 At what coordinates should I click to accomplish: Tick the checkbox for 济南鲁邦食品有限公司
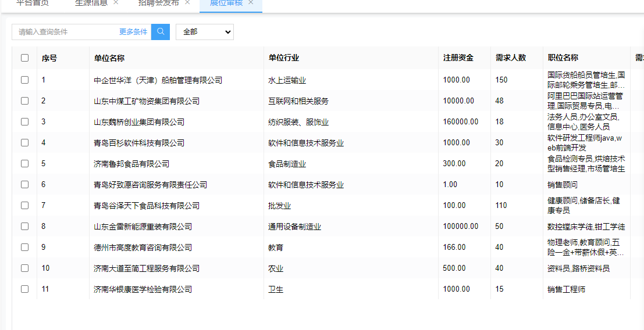point(24,164)
